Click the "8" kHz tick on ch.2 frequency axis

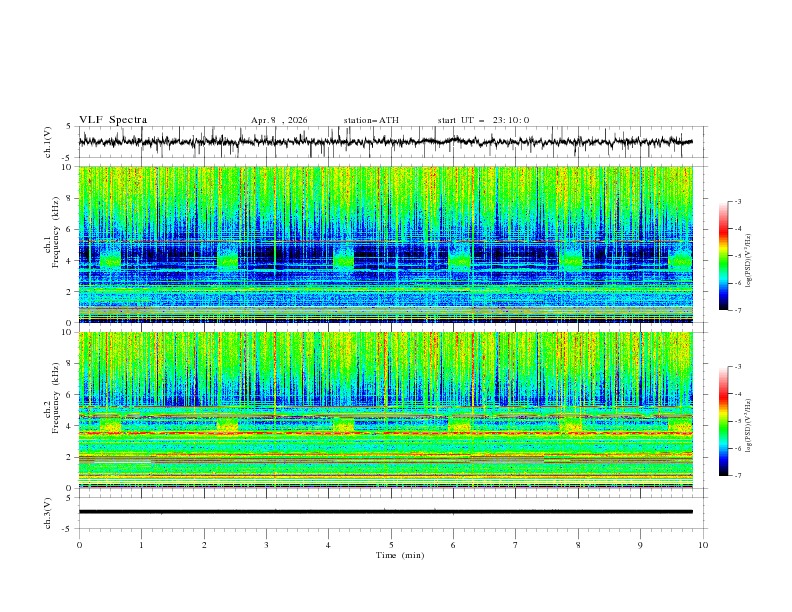tap(70, 364)
